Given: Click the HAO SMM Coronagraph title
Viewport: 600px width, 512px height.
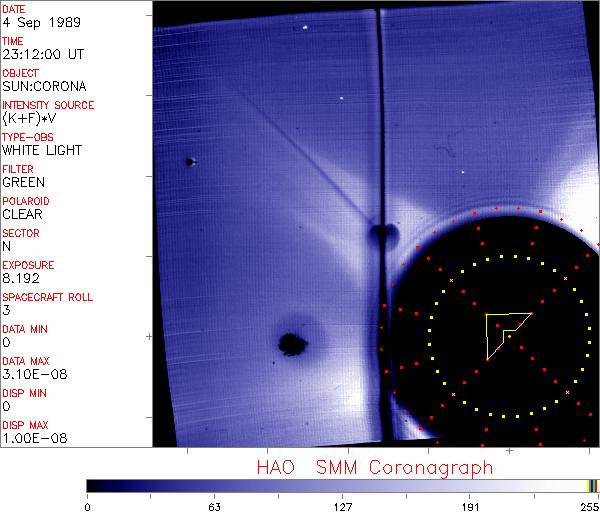Looking at the screenshot, I should coord(374,467).
